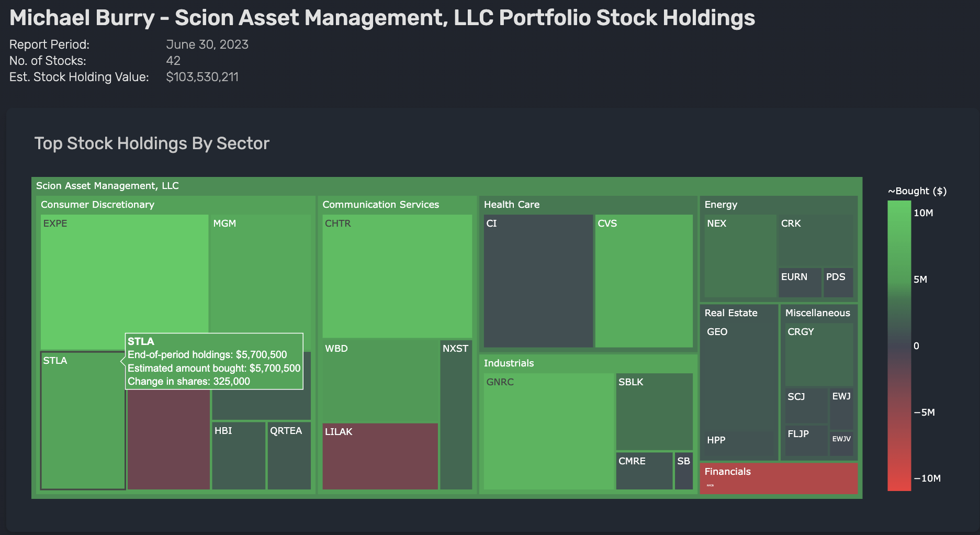Screen dimensions: 980x535
Task: Click the CVS stock tile
Action: click(x=644, y=281)
